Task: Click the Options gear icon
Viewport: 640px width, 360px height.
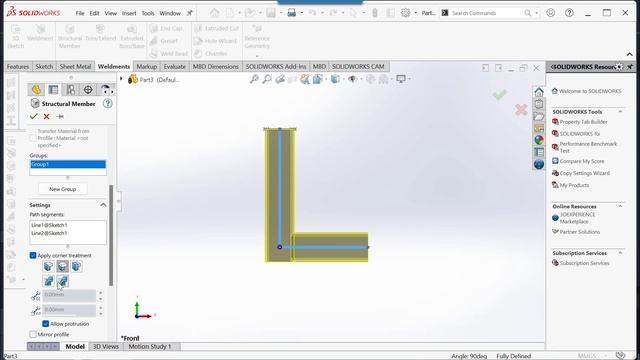Action: click(x=405, y=13)
